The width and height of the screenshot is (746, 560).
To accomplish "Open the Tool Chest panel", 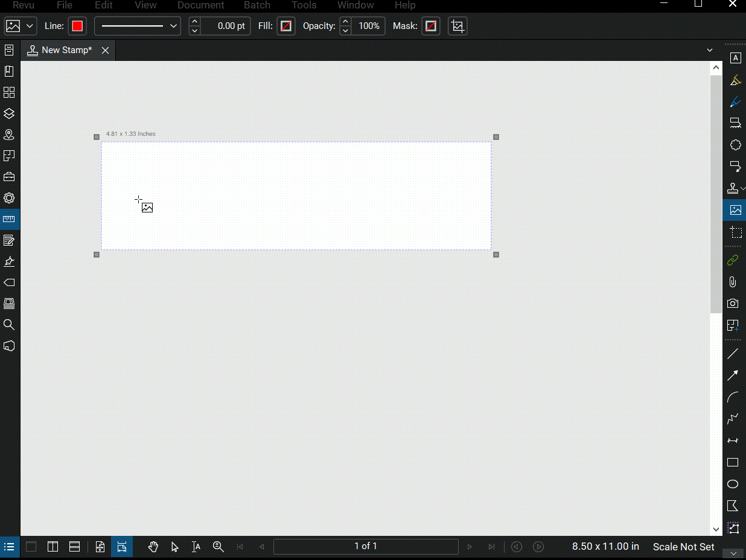I will point(9,176).
